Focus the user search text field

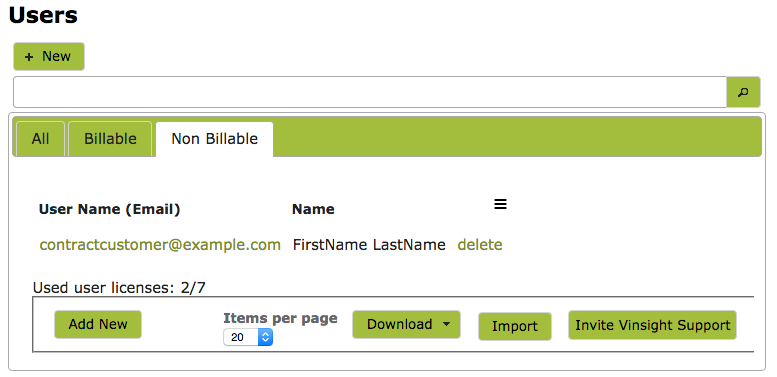(x=370, y=92)
